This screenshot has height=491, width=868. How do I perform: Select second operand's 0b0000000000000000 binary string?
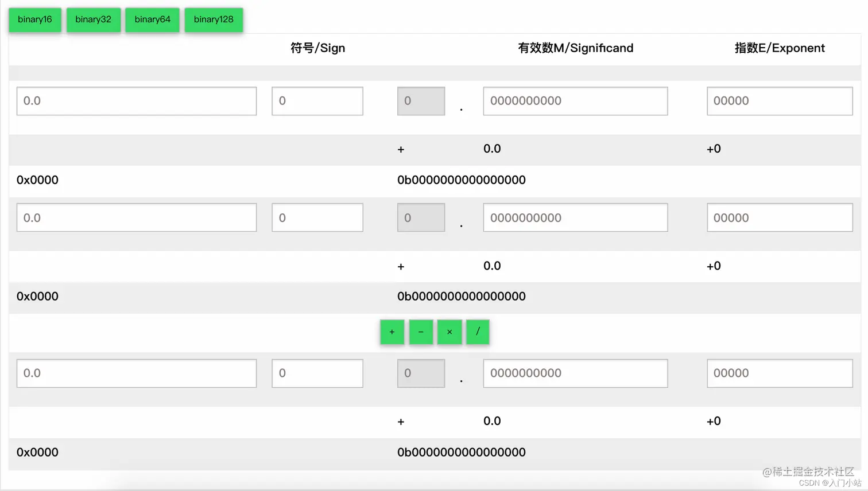coord(462,297)
